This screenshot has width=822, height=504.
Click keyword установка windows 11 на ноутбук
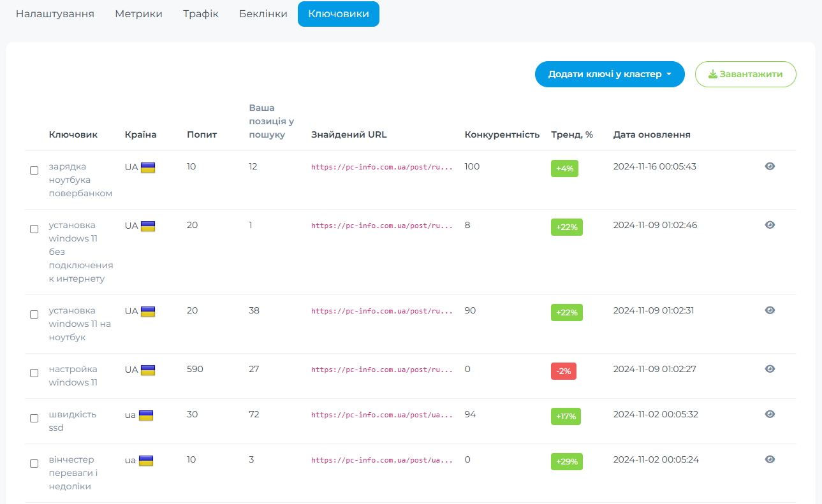80,324
